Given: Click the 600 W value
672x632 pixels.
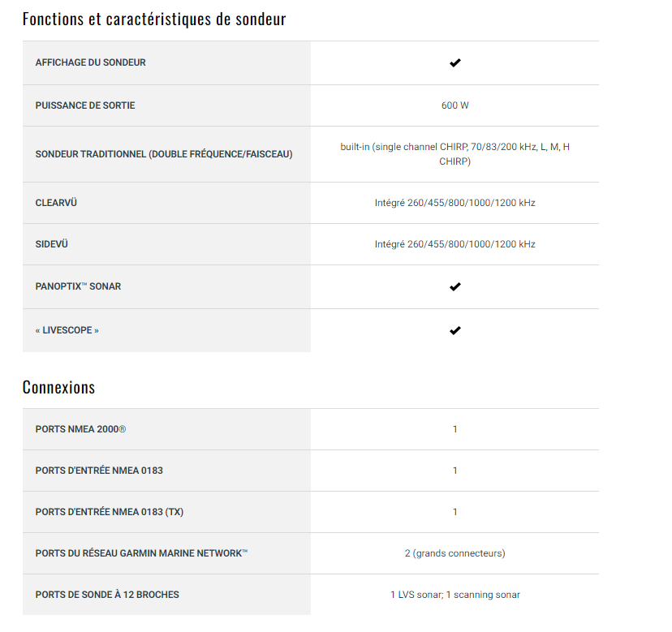Looking at the screenshot, I should [454, 105].
